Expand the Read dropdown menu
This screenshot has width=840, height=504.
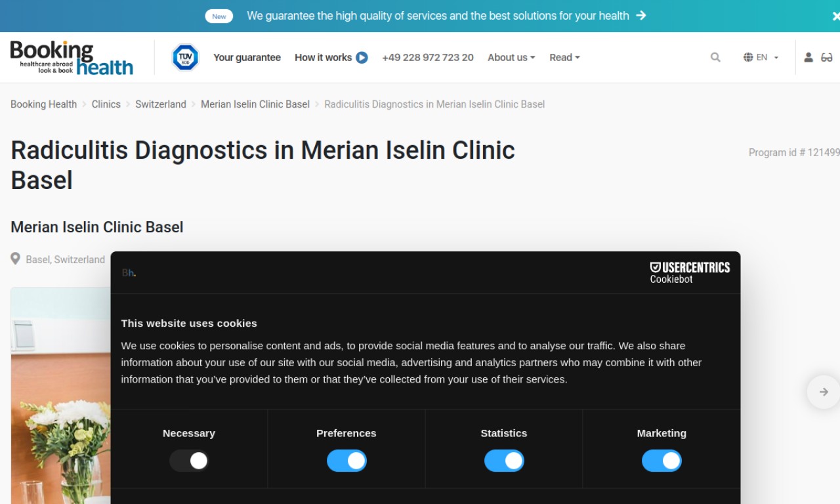564,58
